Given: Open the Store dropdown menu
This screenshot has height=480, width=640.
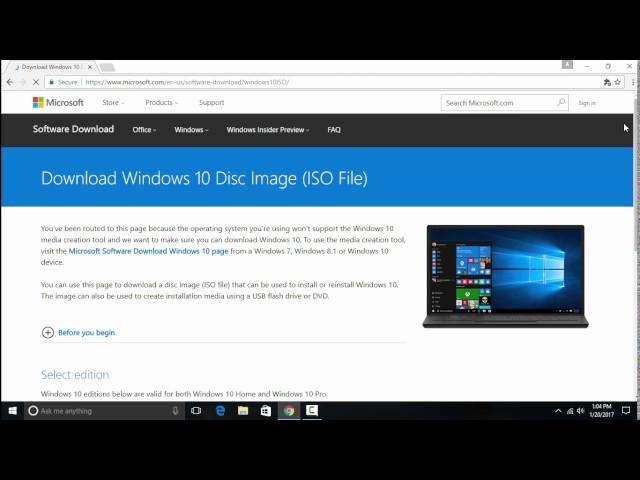Looking at the screenshot, I should pyautogui.click(x=113, y=102).
